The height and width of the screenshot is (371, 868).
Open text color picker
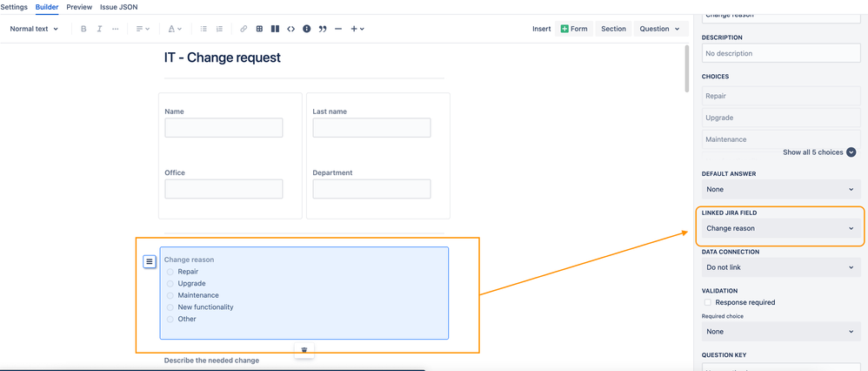tap(175, 29)
